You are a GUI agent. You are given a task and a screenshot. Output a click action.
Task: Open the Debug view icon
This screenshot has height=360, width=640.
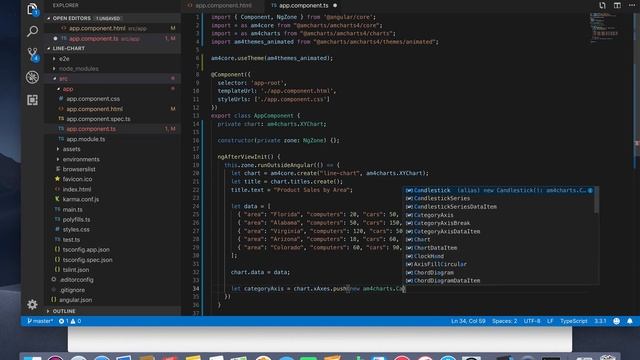coord(32,77)
